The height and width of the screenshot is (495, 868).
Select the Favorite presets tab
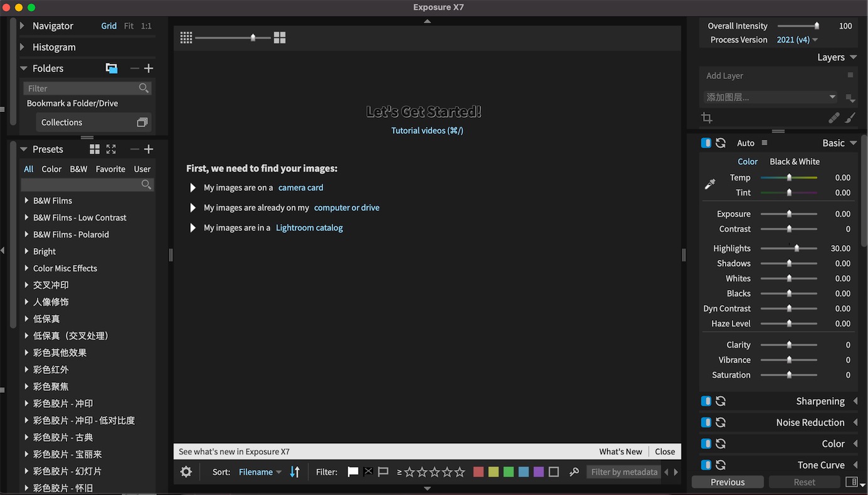(x=110, y=169)
